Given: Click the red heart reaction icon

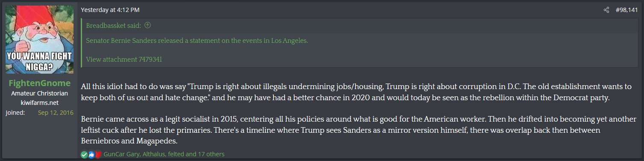Looking at the screenshot, I should tap(98, 154).
